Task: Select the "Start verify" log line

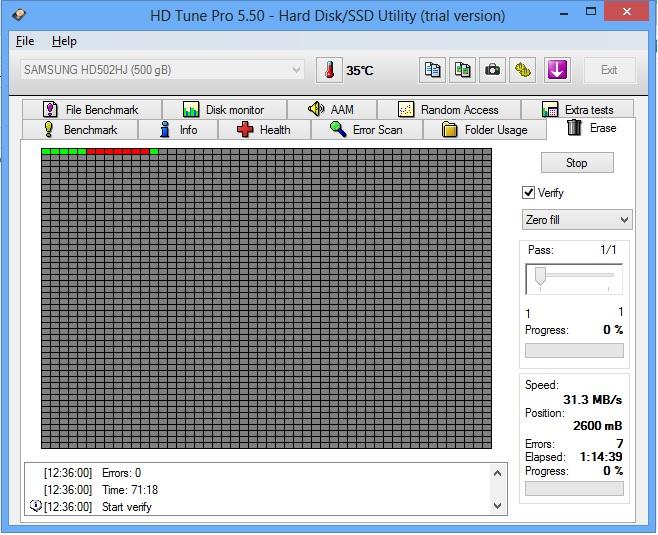Action: tap(127, 506)
